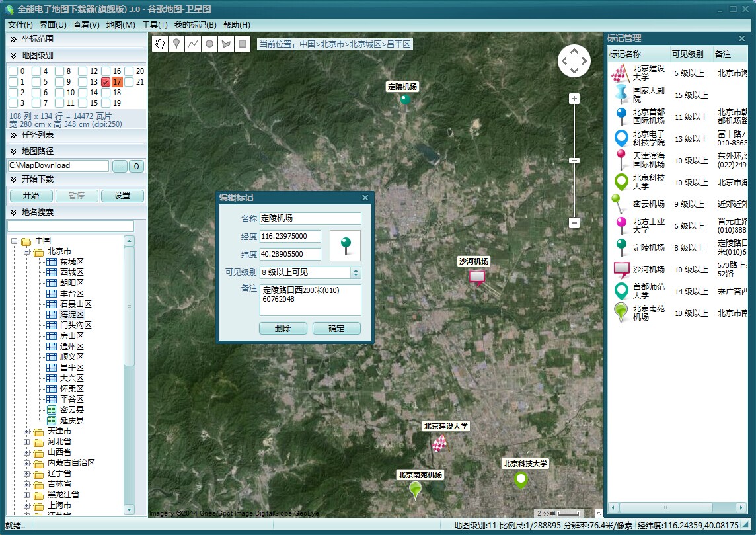Uncheck map level 17 checkbox

[106, 82]
